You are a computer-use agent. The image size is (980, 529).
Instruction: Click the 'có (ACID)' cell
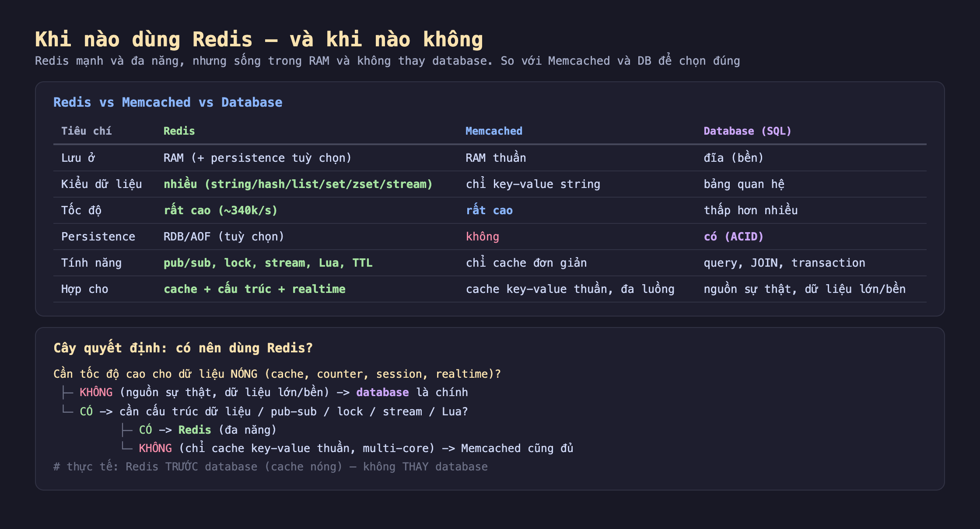coord(734,237)
